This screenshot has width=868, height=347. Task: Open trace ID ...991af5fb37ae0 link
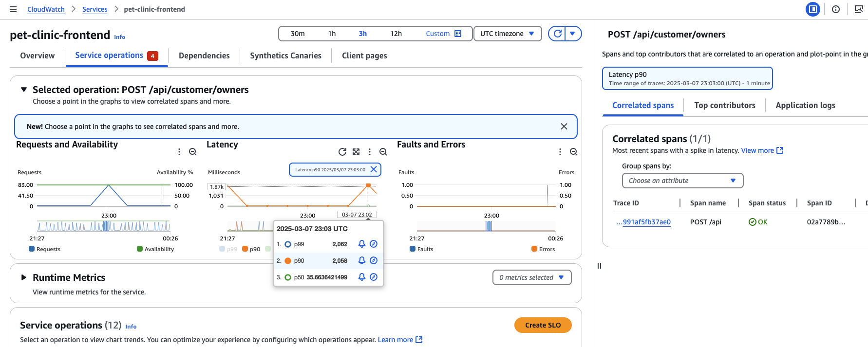[643, 222]
